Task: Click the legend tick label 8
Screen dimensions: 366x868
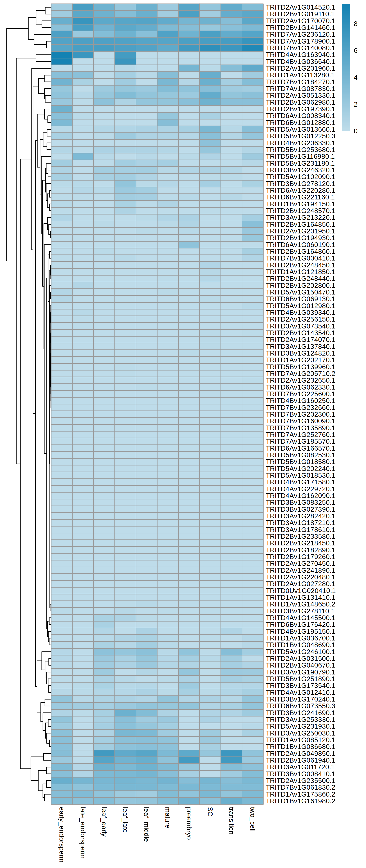Action: pos(356,24)
